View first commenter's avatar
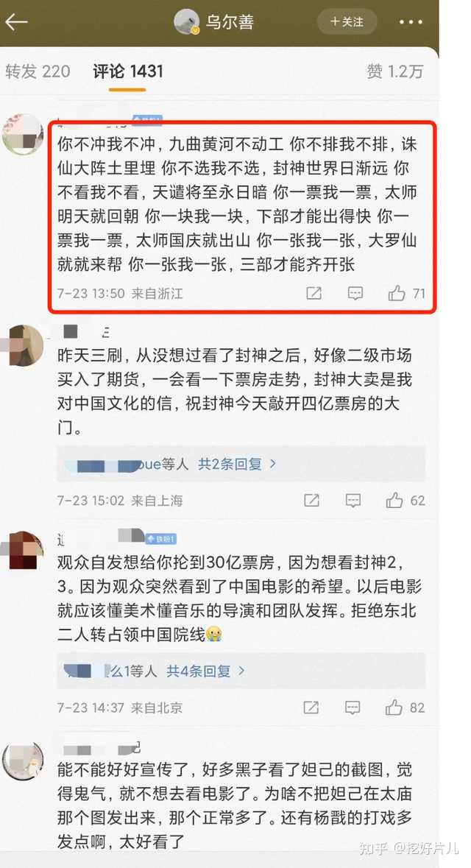 point(23,135)
